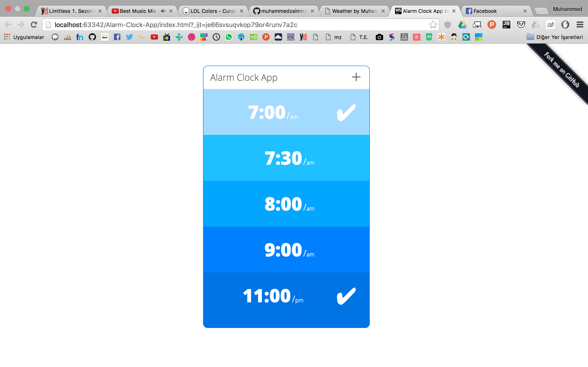Open the Alarm Clock App header
Image resolution: width=588 pixels, height=367 pixels.
(x=243, y=77)
